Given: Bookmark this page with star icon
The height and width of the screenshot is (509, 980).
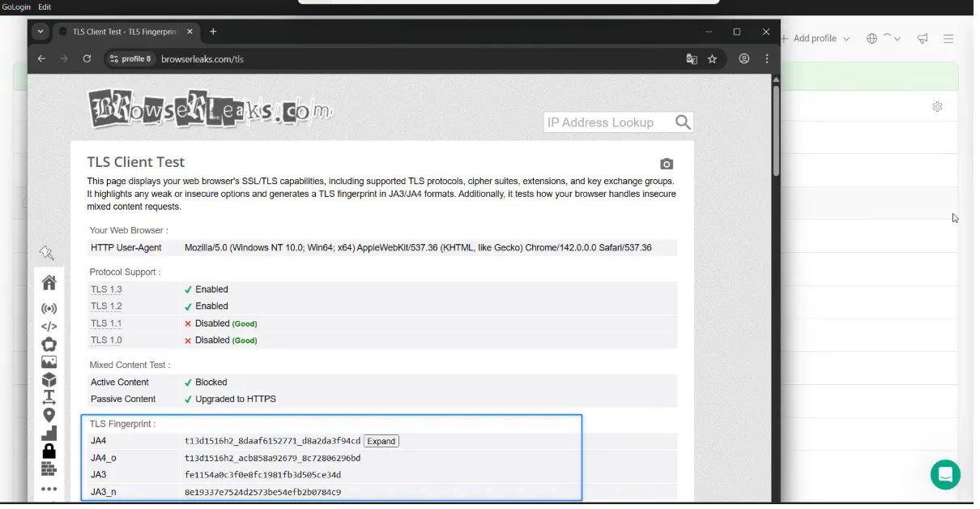Looking at the screenshot, I should pos(713,59).
